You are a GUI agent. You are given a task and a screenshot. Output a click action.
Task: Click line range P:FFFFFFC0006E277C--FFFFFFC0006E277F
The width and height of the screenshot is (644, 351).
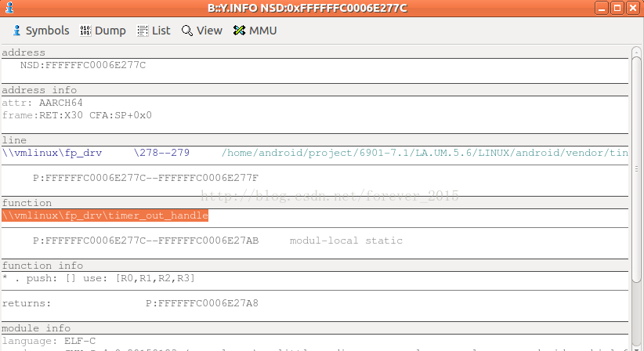point(146,178)
